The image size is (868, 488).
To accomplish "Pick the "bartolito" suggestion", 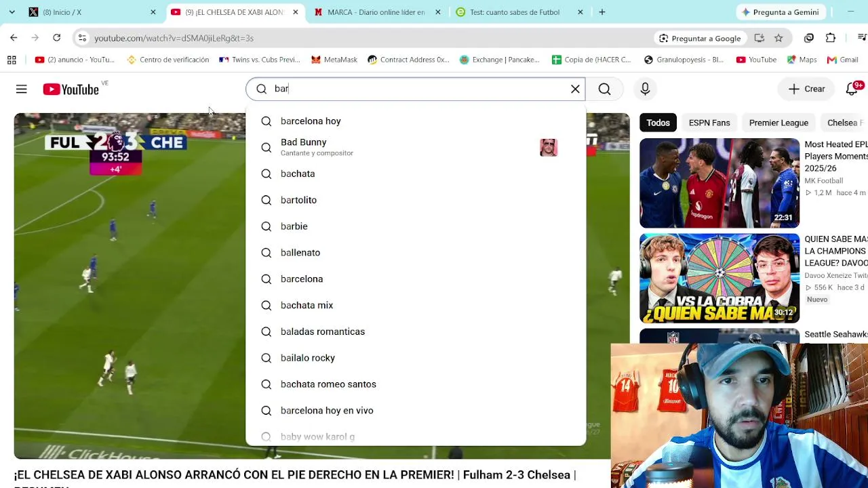I will (416, 200).
